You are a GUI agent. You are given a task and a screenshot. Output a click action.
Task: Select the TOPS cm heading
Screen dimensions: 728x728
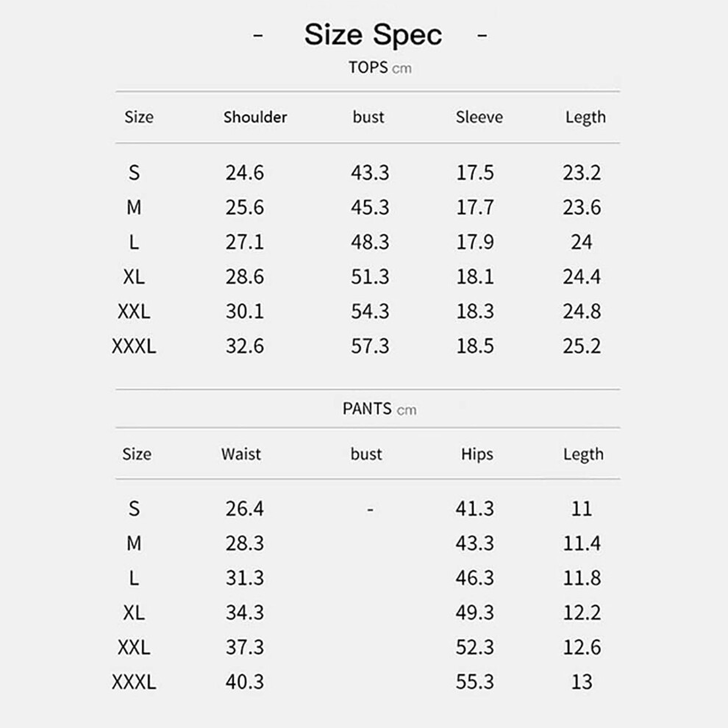click(x=379, y=68)
